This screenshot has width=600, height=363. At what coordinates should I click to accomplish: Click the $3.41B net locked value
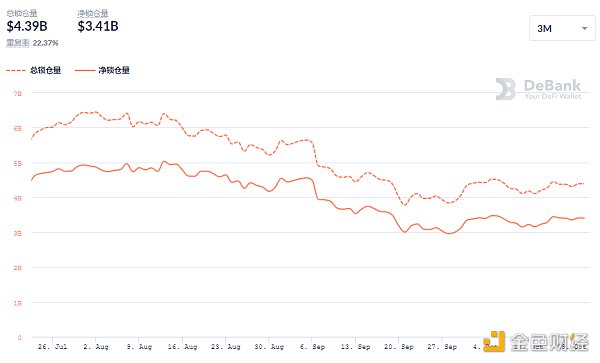pyautogui.click(x=98, y=26)
